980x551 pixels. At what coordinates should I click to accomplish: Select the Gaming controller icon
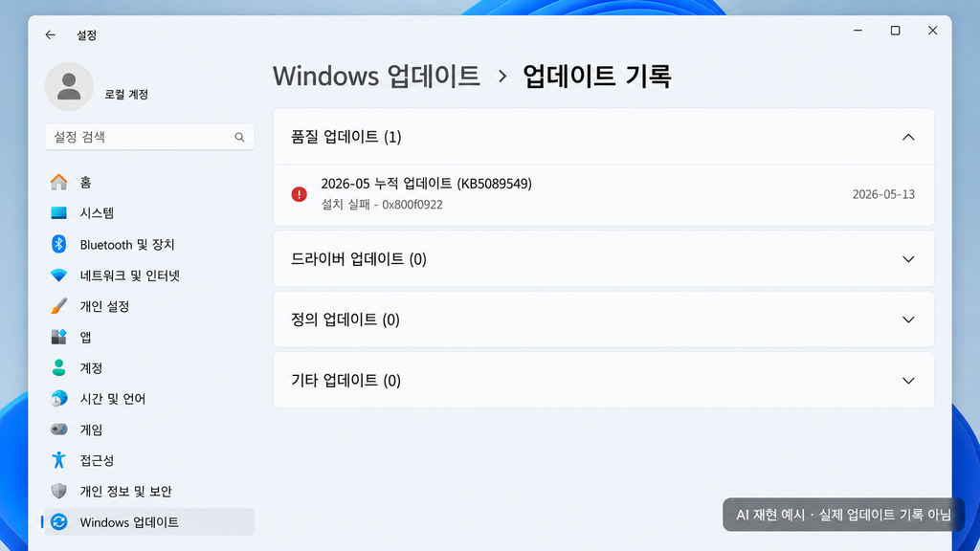[58, 430]
